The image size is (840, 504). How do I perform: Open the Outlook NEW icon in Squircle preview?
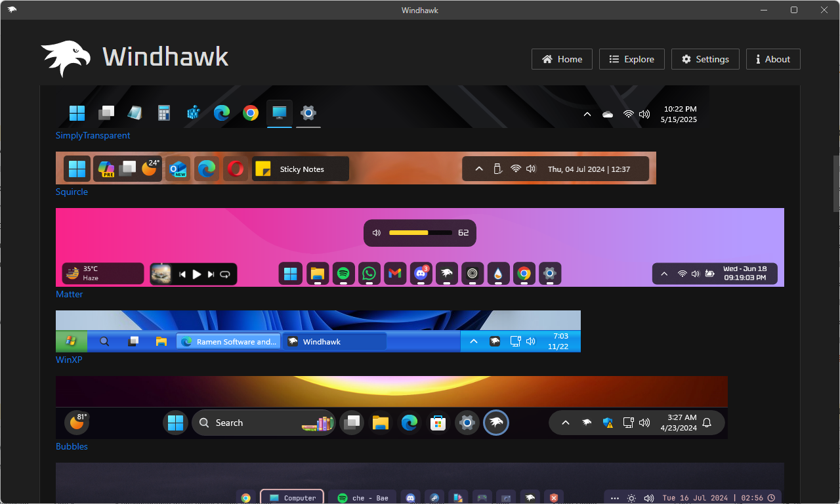coord(177,169)
